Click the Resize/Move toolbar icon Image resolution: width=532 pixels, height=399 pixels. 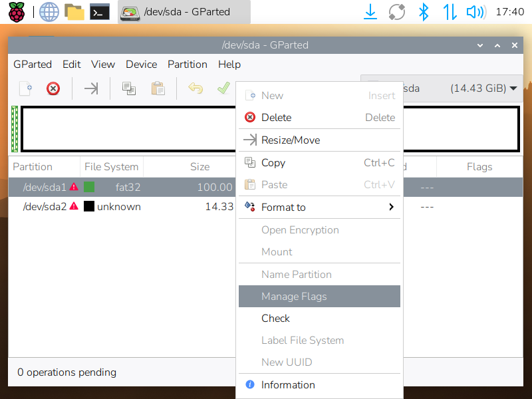tap(91, 88)
